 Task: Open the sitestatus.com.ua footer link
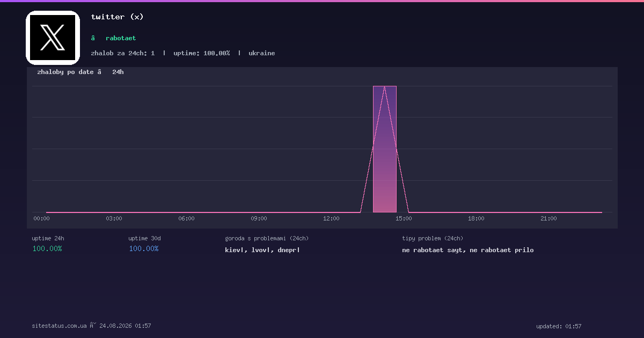[x=59, y=326]
